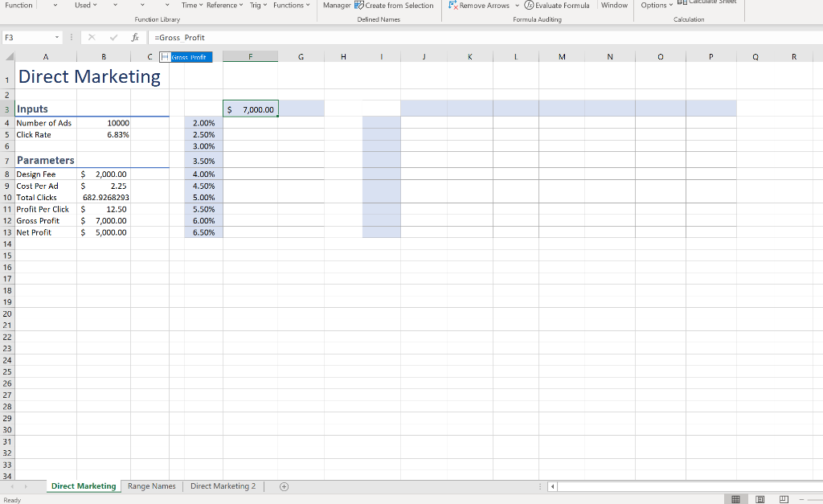The height and width of the screenshot is (504, 823).
Task: Confirm entry with the checkmark icon
Action: pyautogui.click(x=113, y=37)
